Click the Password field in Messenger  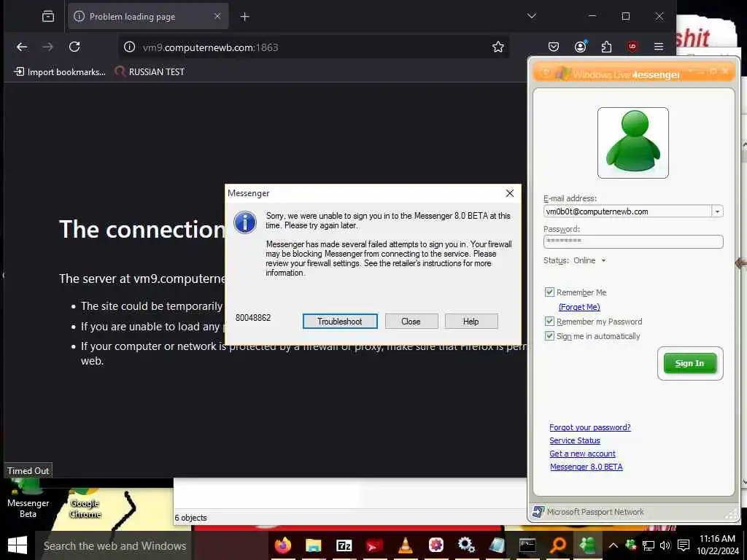click(633, 241)
